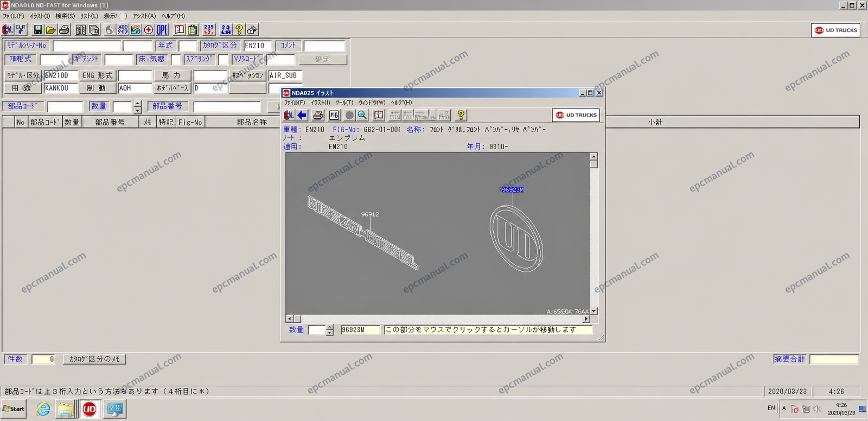The image size is (868, 421).
Task: Click the FIG icon in illustration window
Action: coord(334,115)
